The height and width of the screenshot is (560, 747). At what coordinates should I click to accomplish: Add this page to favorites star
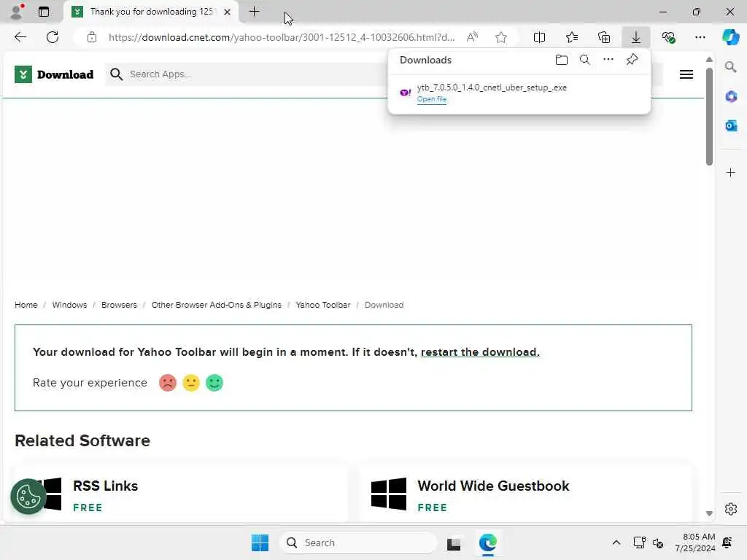(500, 37)
